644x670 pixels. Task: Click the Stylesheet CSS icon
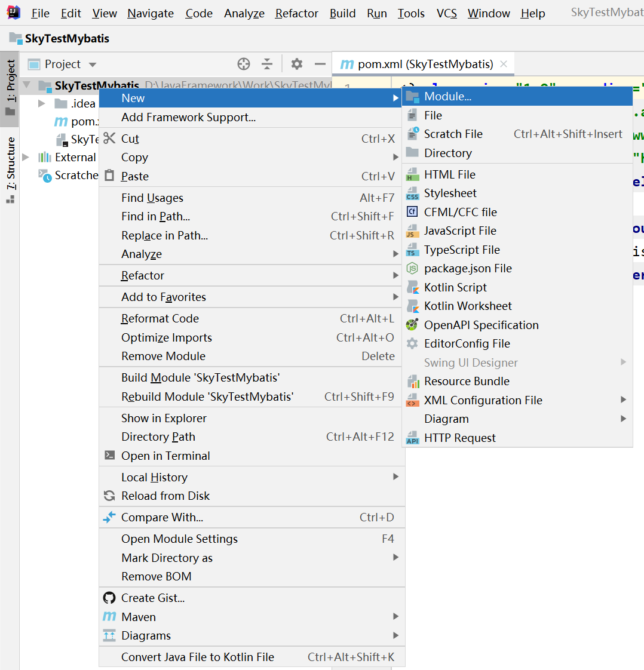pos(412,193)
